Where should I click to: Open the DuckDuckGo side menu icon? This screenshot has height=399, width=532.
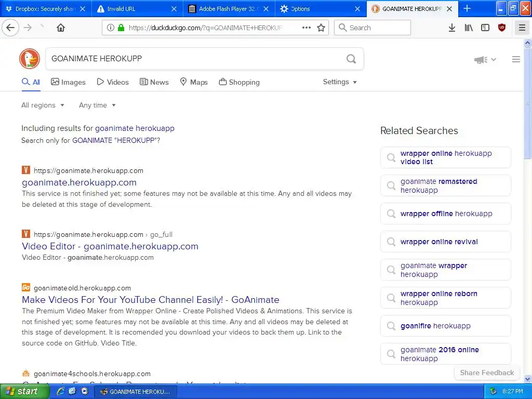point(516,59)
